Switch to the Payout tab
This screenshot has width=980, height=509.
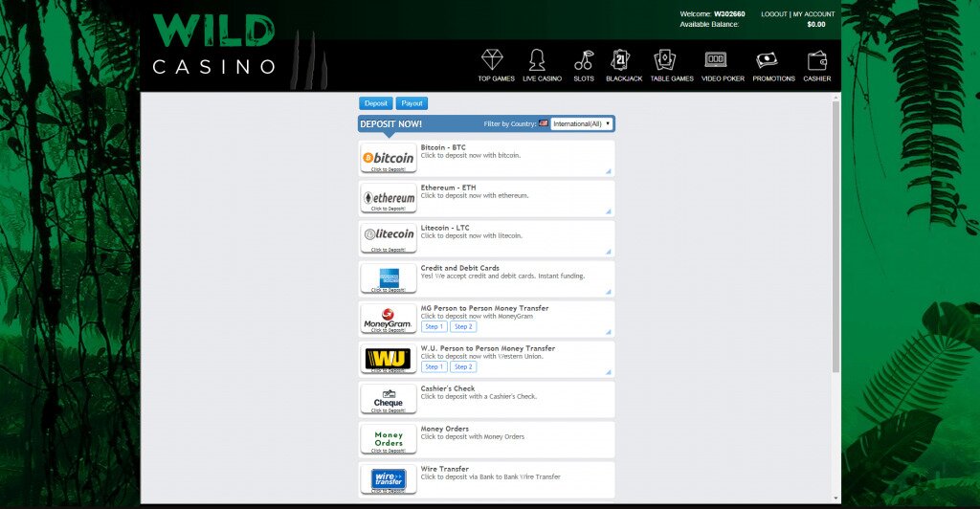(412, 103)
